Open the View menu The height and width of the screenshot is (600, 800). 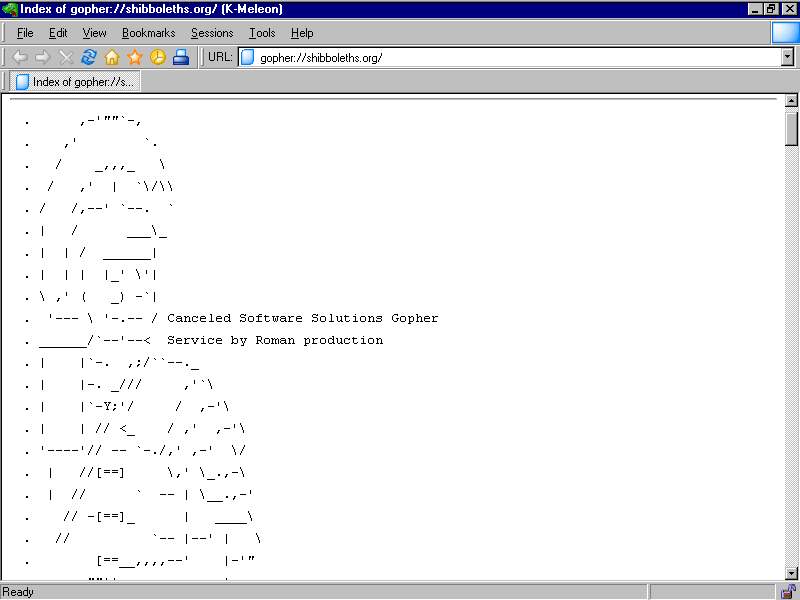(94, 33)
